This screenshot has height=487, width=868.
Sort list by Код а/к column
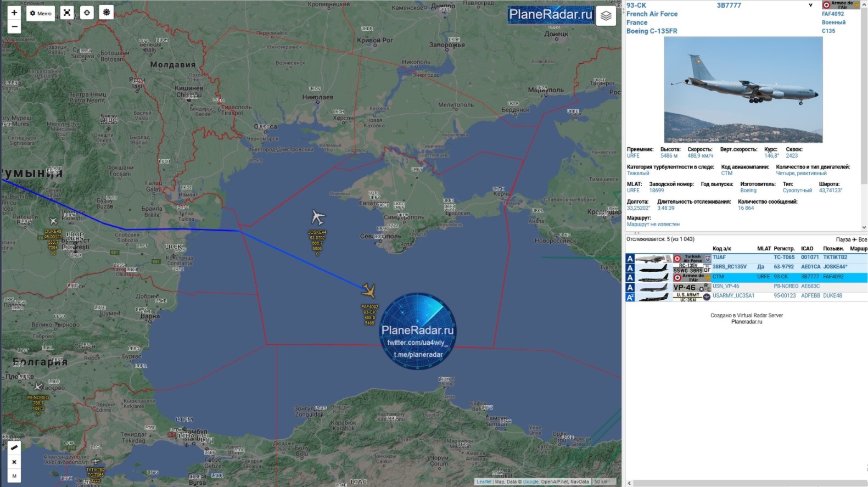pyautogui.click(x=721, y=249)
